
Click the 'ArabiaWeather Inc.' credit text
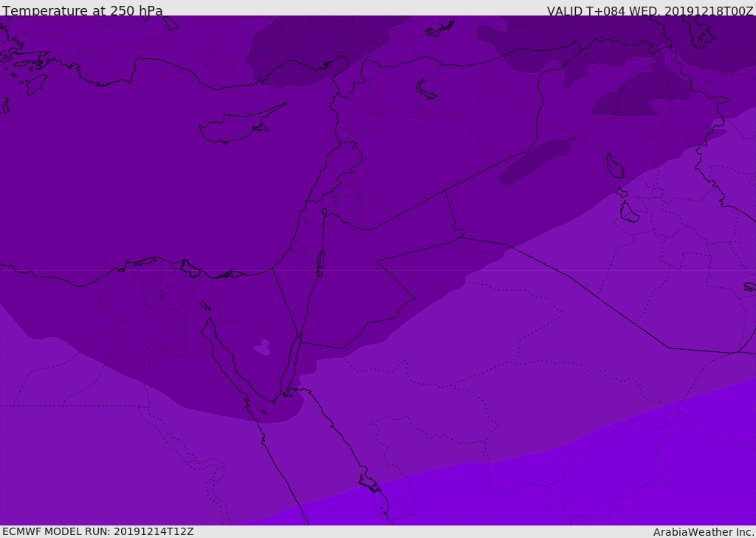704,532
